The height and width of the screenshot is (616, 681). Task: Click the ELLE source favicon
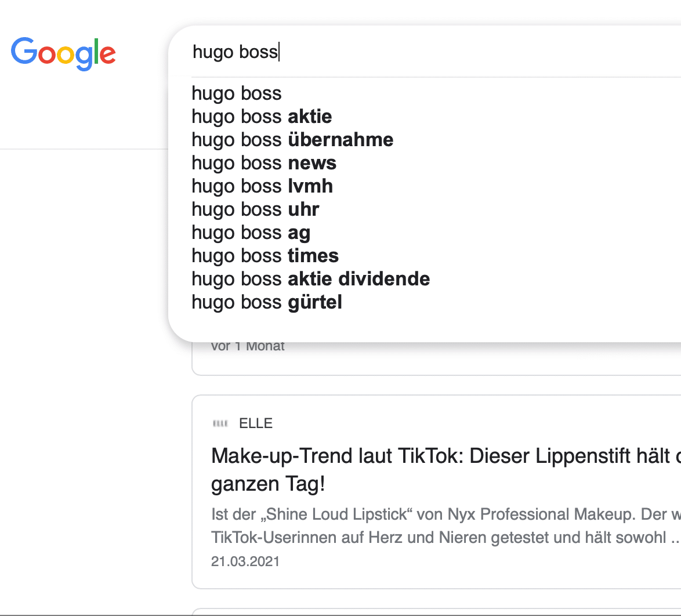pos(220,423)
